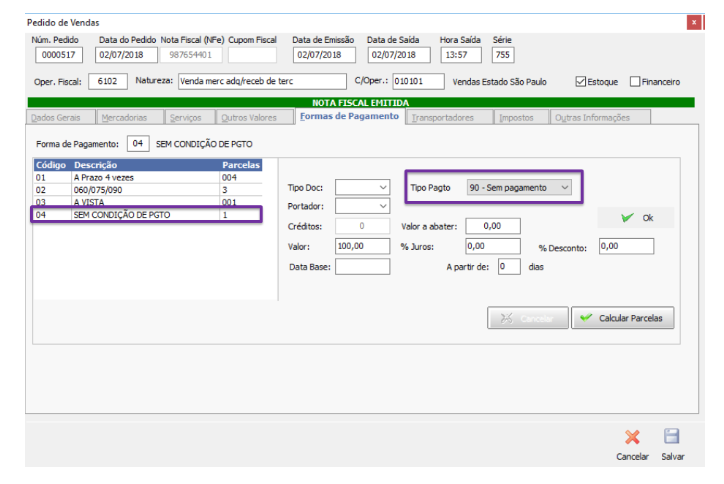The height and width of the screenshot is (484, 724).
Task: Click the Valor a abater field
Action: coord(493,226)
